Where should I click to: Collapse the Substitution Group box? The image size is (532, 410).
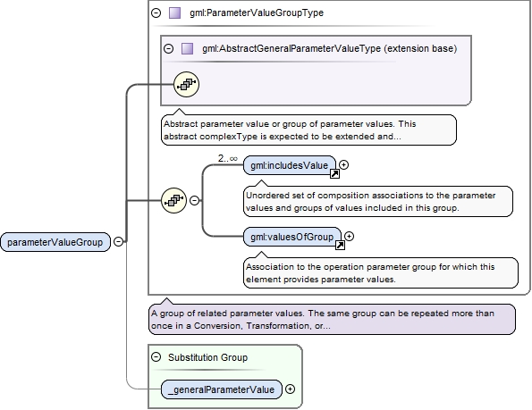click(x=156, y=356)
